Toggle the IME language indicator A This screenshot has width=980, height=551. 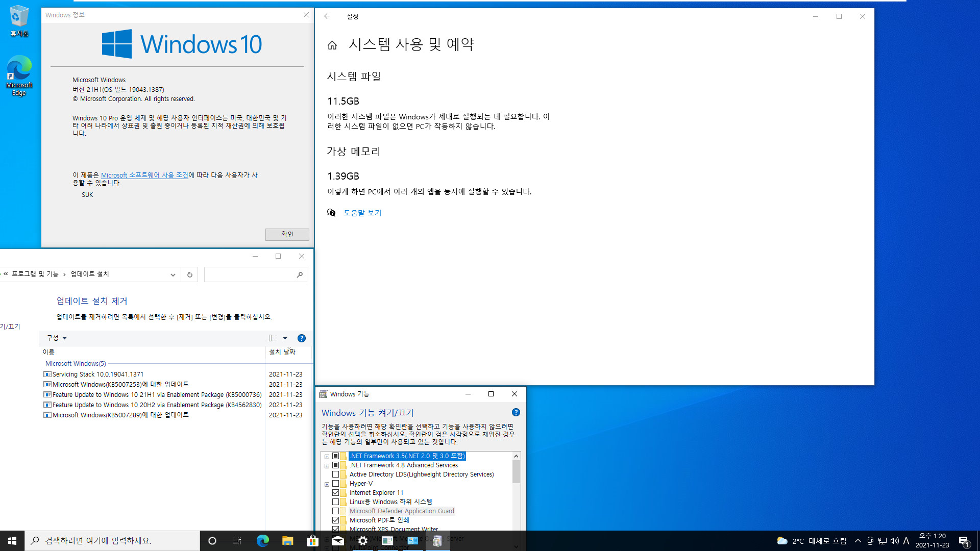click(906, 541)
